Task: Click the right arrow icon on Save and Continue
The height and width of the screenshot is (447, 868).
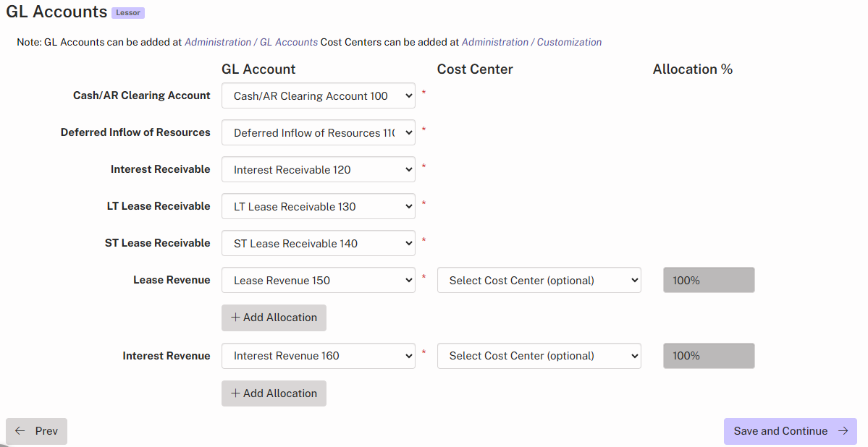Action: click(x=843, y=431)
